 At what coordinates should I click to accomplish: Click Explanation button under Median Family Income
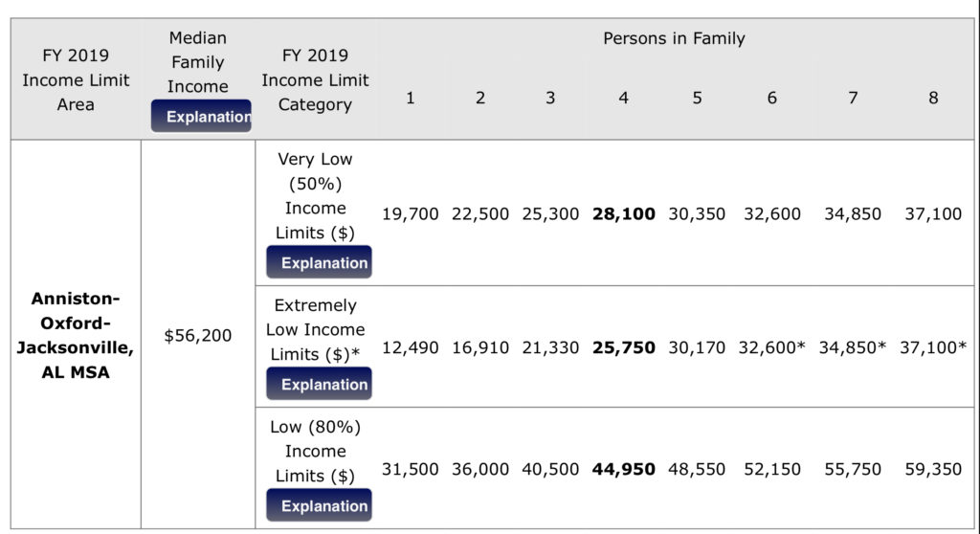(201, 117)
